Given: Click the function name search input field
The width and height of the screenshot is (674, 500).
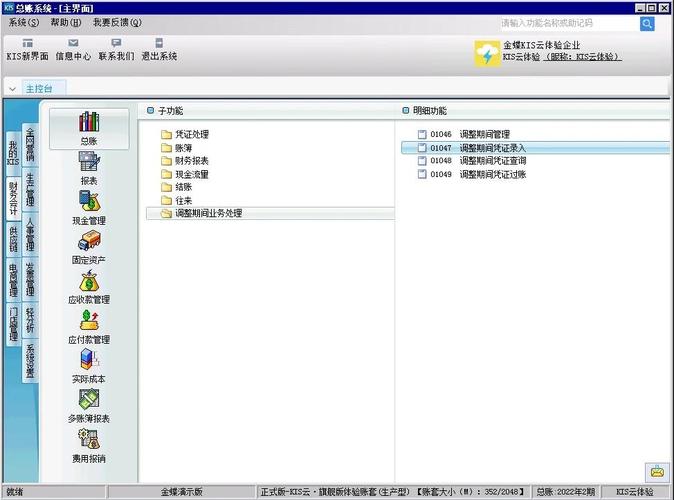Looking at the screenshot, I should (565, 23).
